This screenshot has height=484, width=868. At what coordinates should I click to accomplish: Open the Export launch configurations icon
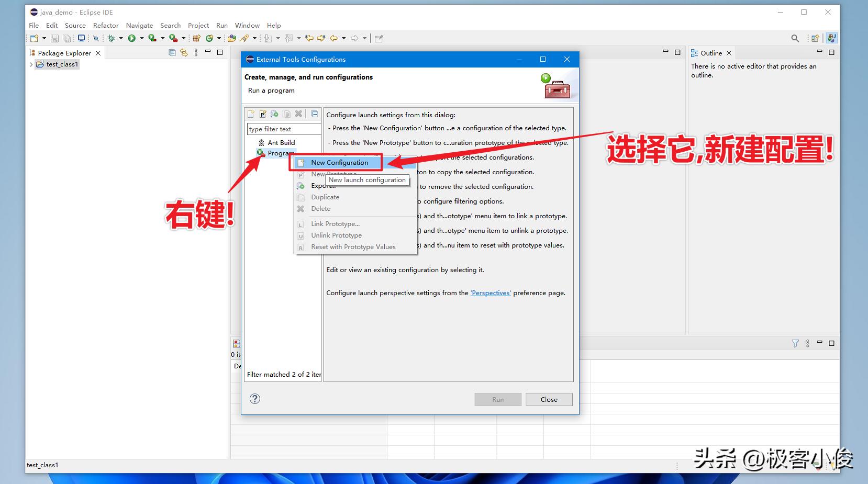[274, 114]
